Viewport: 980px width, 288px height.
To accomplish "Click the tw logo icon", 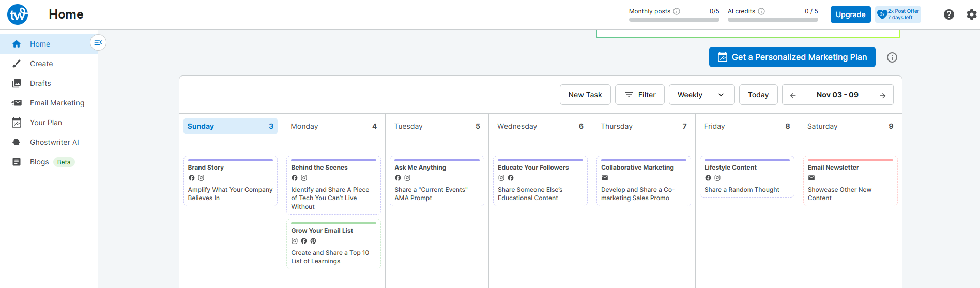I will click(18, 14).
